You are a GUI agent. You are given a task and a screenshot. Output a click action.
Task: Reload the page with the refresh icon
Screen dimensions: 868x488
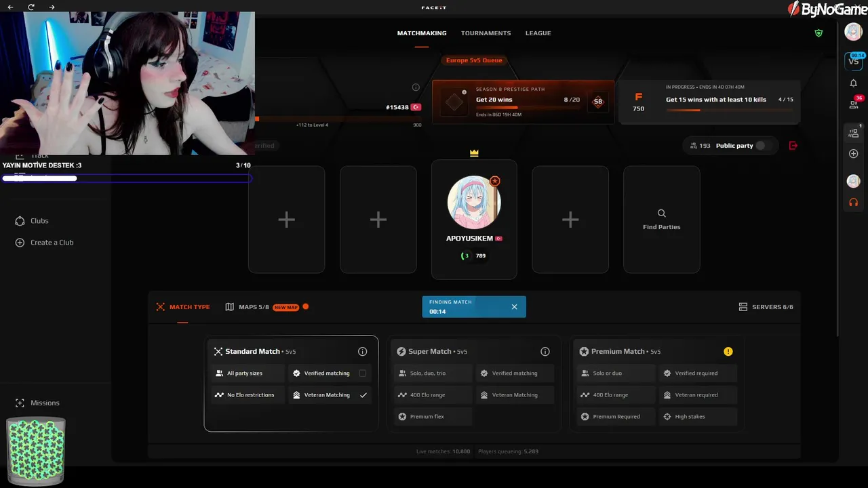[31, 7]
